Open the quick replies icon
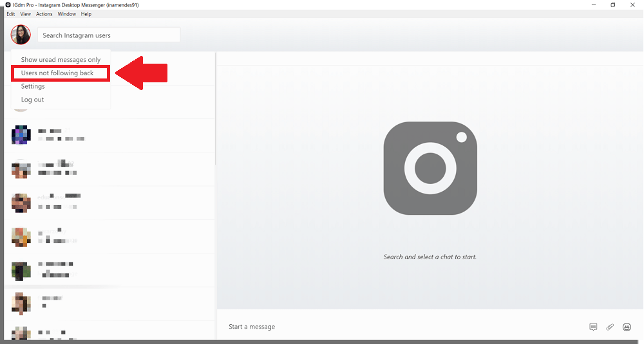The width and height of the screenshot is (644, 346). coord(593,327)
